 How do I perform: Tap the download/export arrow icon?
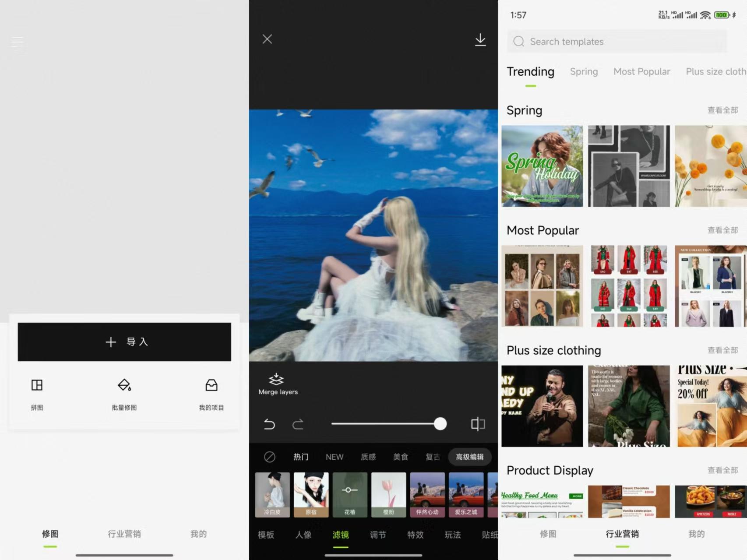coord(480,40)
